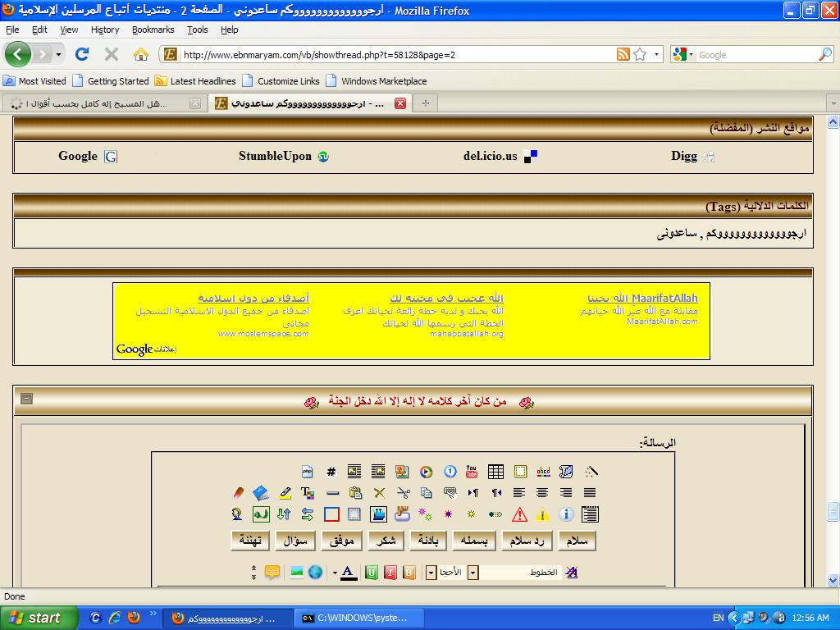The height and width of the screenshot is (630, 840).
Task: Insert a link with the globe icon
Action: pyautogui.click(x=315, y=572)
